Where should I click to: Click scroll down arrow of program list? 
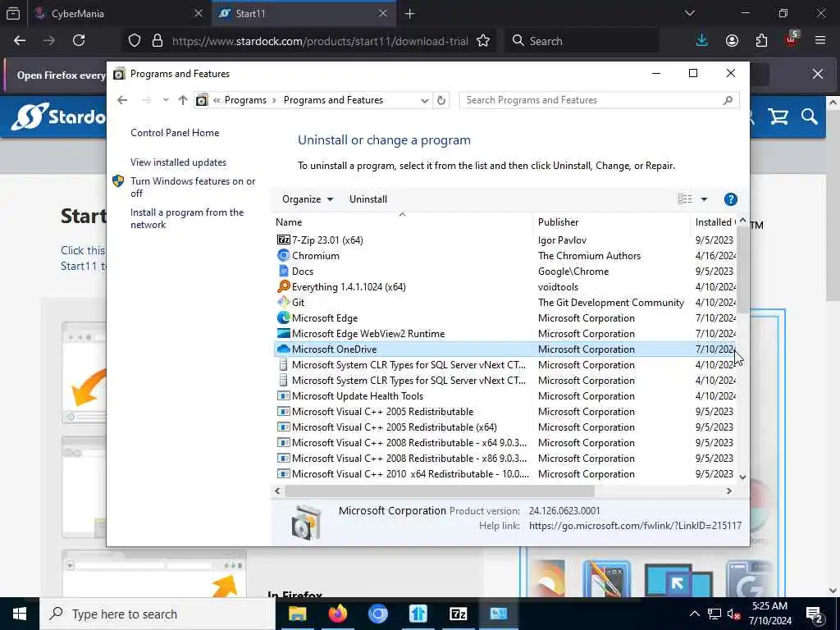(742, 477)
